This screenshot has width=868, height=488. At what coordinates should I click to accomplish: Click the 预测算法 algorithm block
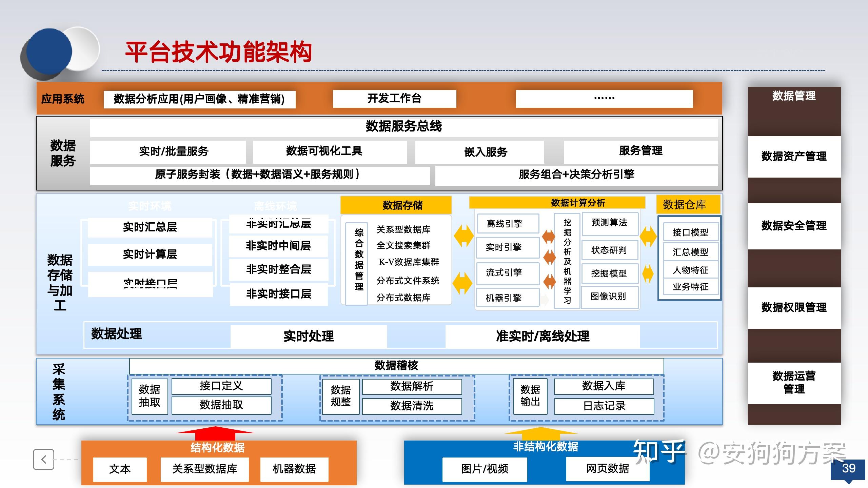(x=610, y=223)
